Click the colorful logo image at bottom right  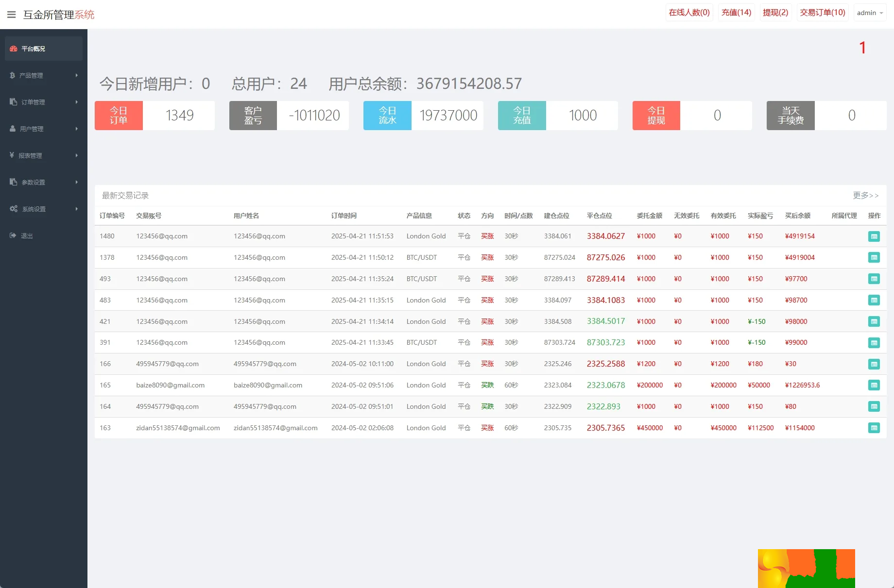pyautogui.click(x=806, y=568)
